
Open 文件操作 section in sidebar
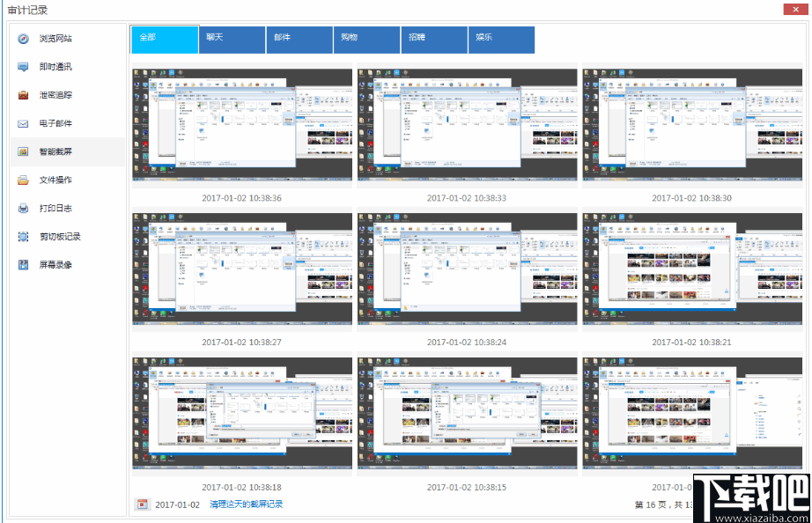(68, 180)
